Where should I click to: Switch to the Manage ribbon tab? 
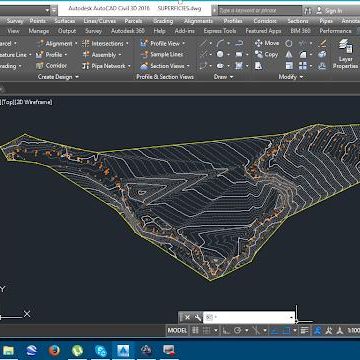coord(39,31)
